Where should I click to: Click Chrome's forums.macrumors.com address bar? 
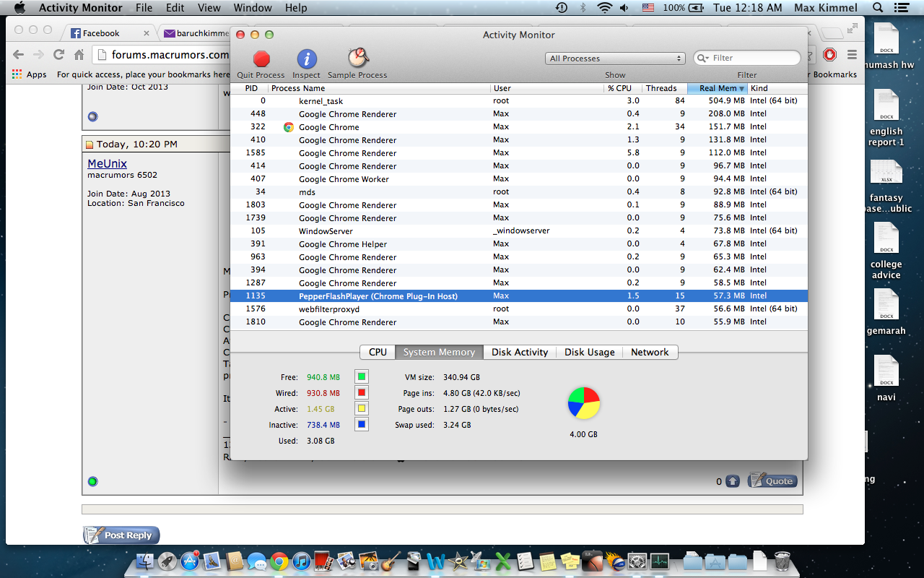point(170,55)
